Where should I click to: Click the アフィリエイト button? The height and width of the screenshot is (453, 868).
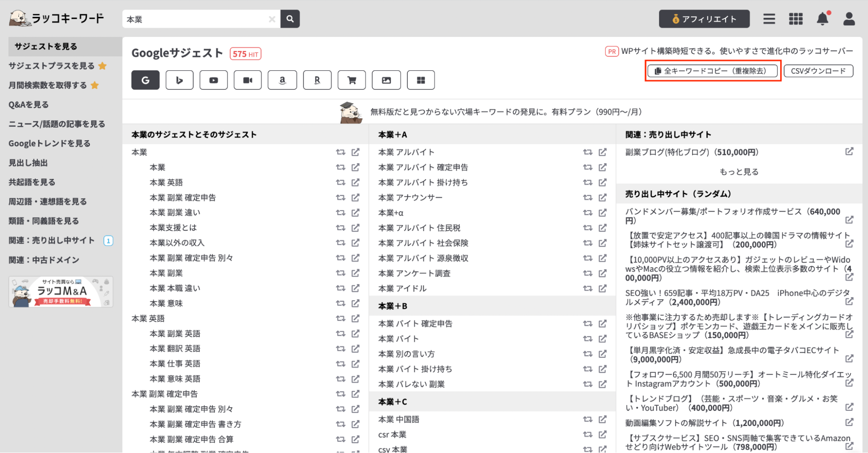click(x=704, y=19)
